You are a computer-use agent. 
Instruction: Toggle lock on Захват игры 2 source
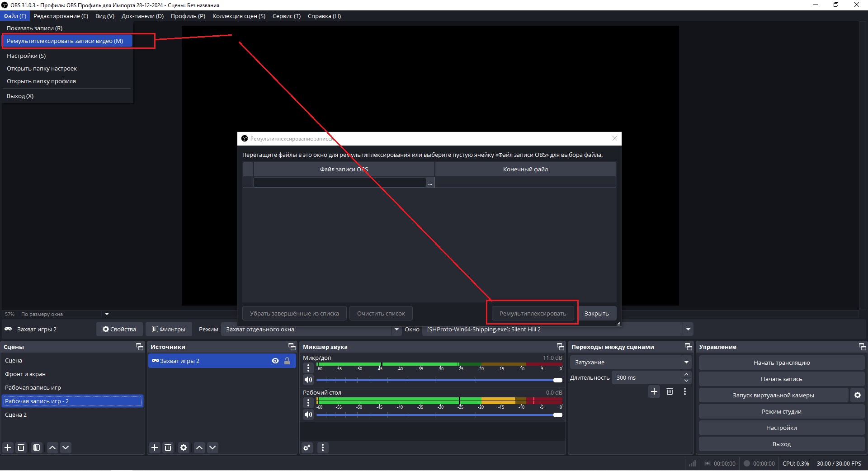tap(287, 361)
